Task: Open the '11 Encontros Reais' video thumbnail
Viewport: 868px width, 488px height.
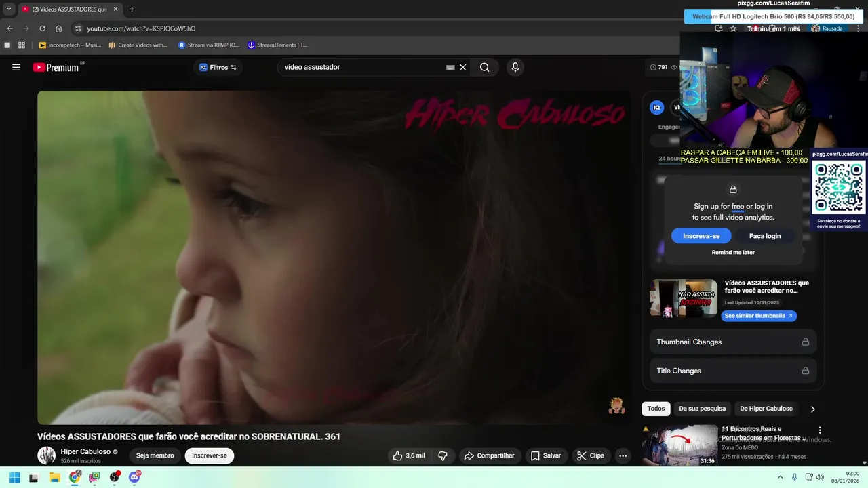Action: [x=679, y=445]
